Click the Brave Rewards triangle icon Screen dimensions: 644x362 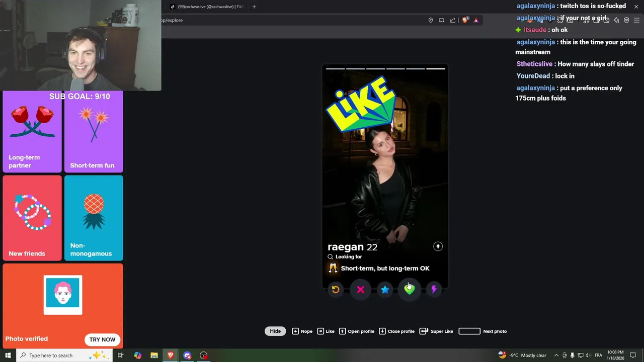coord(476,20)
